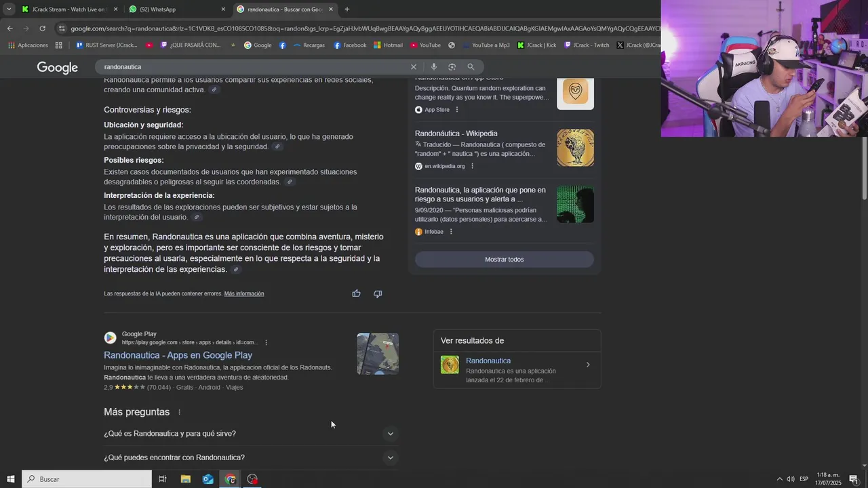Image resolution: width=868 pixels, height=488 pixels.
Task: Open the JCrack - Twitch bookmark
Action: coord(587,45)
